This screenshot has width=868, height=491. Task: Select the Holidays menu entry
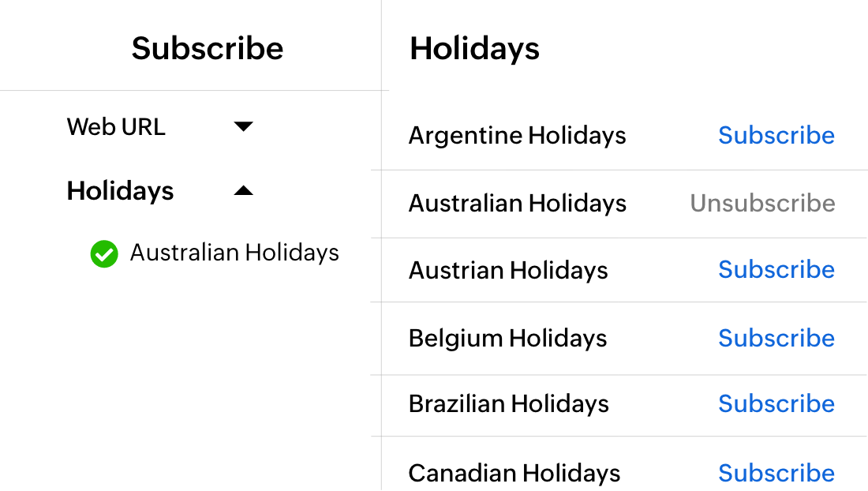pos(120,190)
